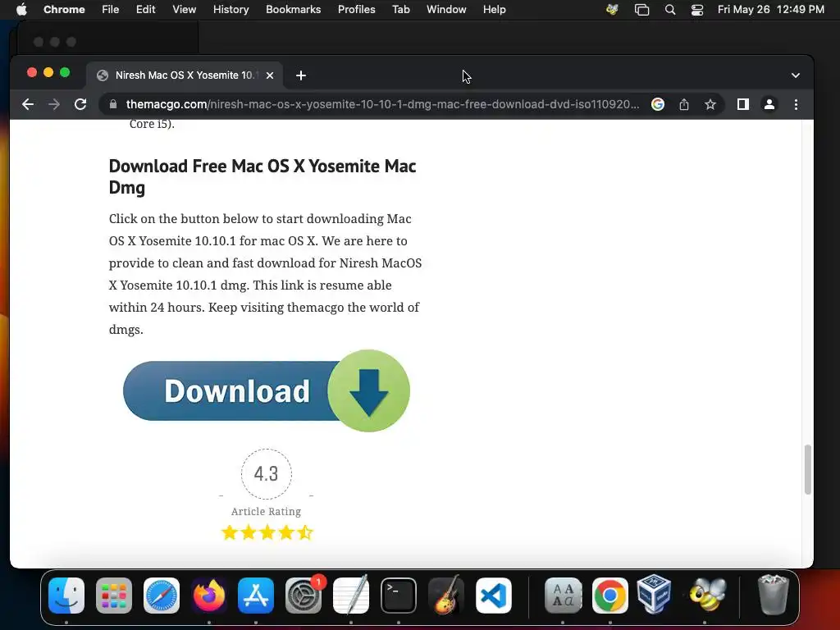Open the Profiles menu
Viewport: 840px width, 630px height.
(x=356, y=10)
